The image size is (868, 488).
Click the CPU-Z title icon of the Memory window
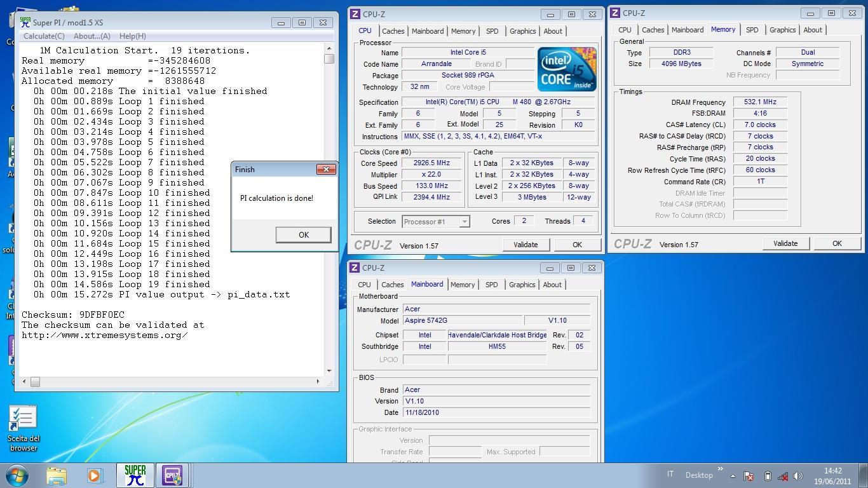(614, 13)
